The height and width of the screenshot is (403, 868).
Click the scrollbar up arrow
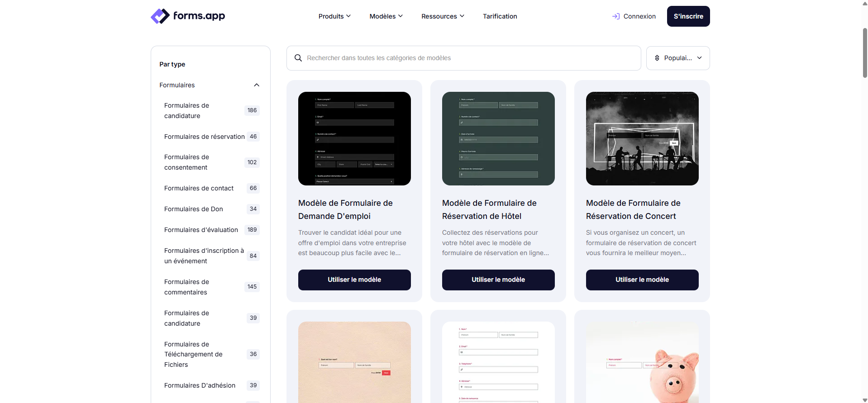click(865, 3)
